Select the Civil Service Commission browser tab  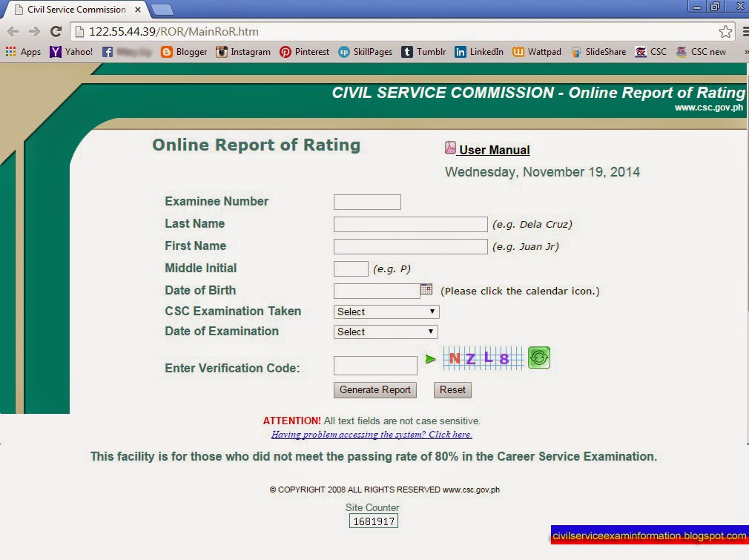click(x=76, y=10)
